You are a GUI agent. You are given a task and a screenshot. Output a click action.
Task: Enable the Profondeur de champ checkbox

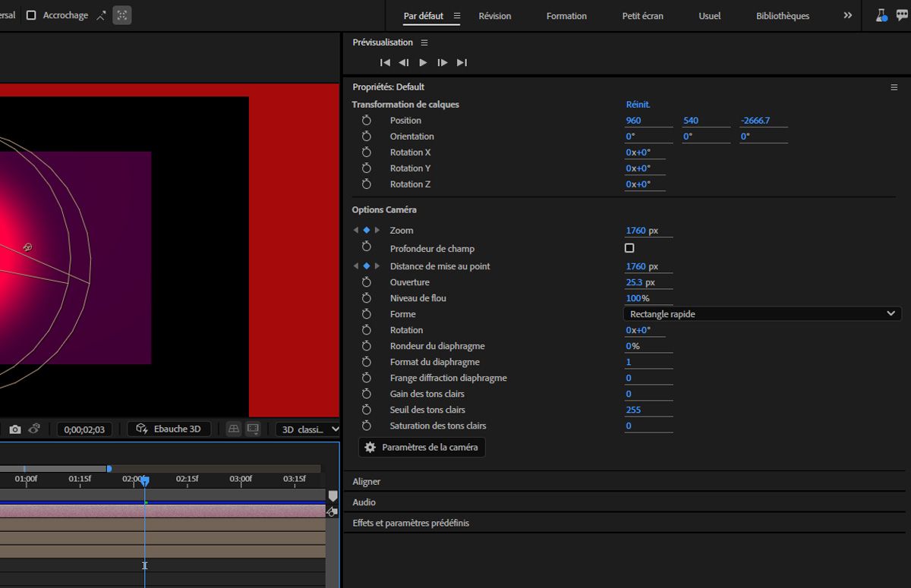[x=629, y=248]
